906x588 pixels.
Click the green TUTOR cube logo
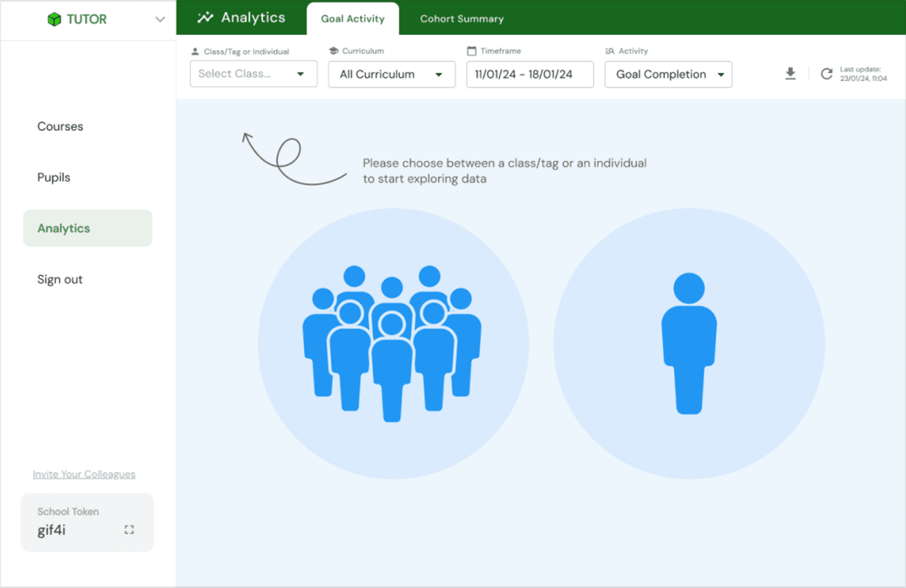54,19
